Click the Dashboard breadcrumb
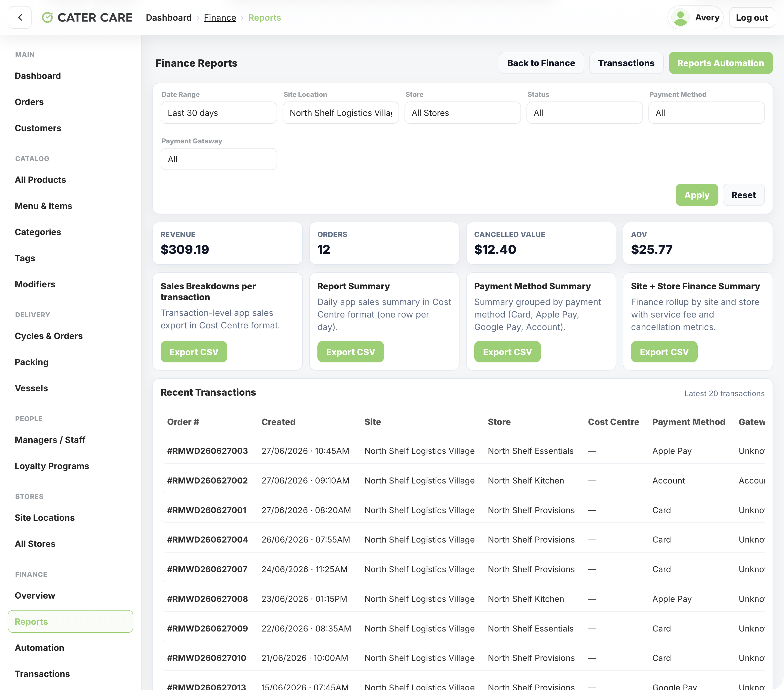 click(169, 18)
